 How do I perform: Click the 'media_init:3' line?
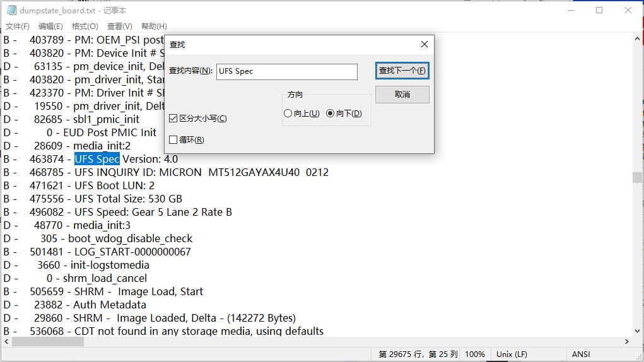pyautogui.click(x=67, y=225)
